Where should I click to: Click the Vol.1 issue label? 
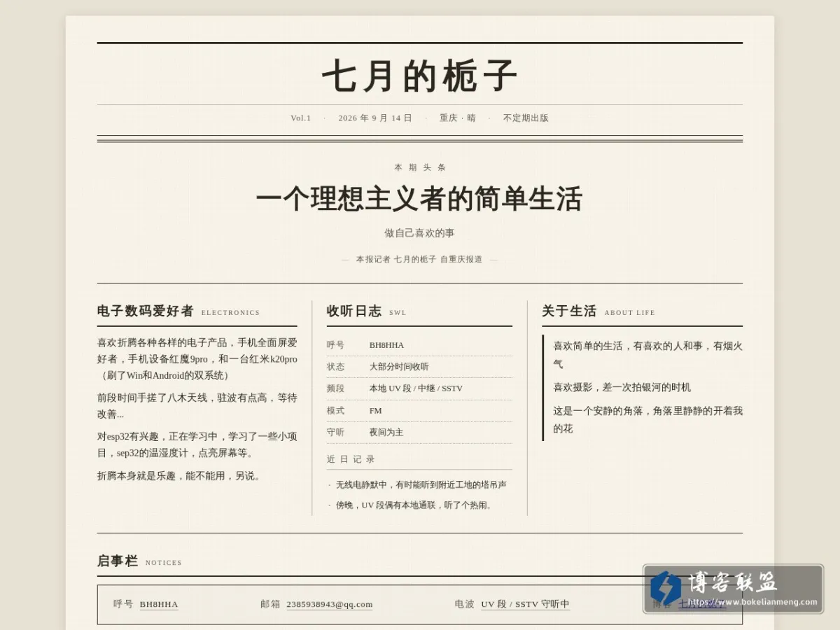(301, 118)
